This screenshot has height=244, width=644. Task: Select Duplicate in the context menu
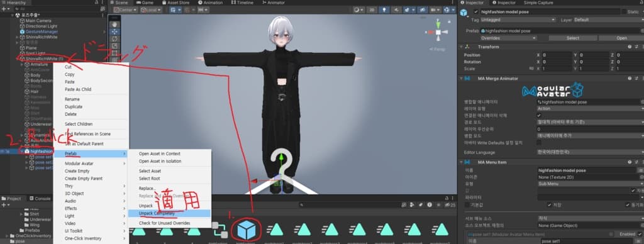(x=74, y=107)
